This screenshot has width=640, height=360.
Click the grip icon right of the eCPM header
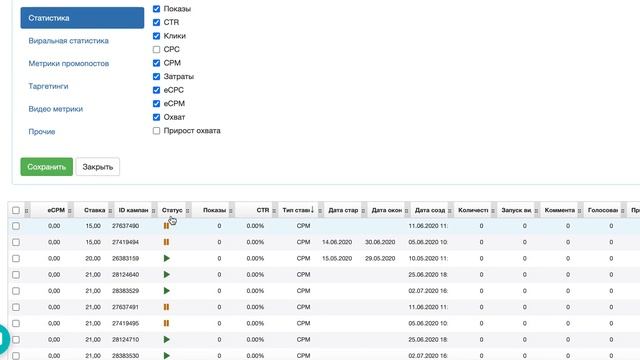[x=70, y=211]
